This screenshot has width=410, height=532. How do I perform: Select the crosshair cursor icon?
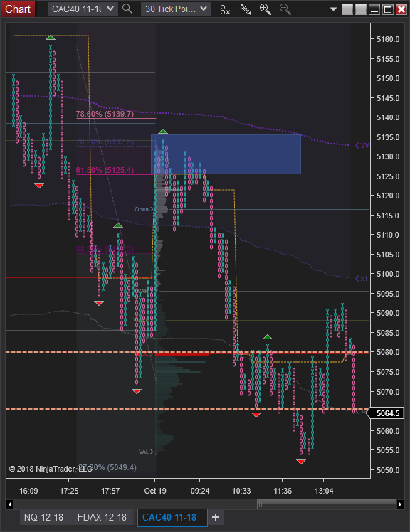click(305, 9)
